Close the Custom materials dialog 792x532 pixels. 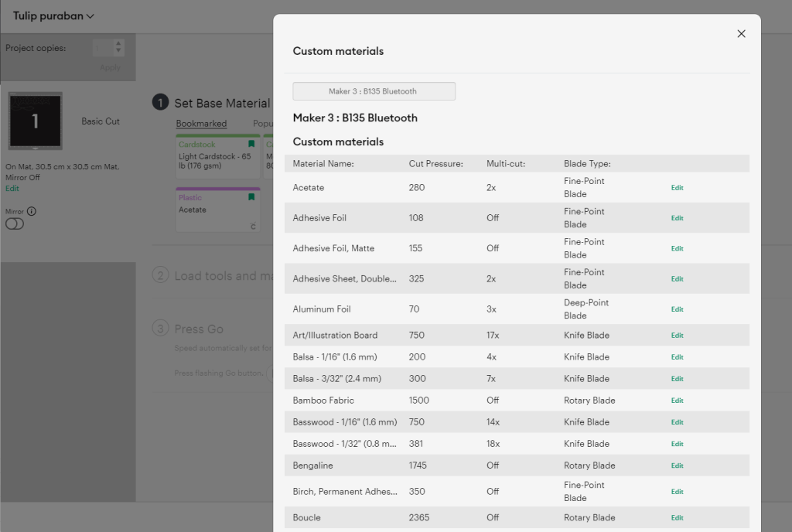[x=741, y=33]
